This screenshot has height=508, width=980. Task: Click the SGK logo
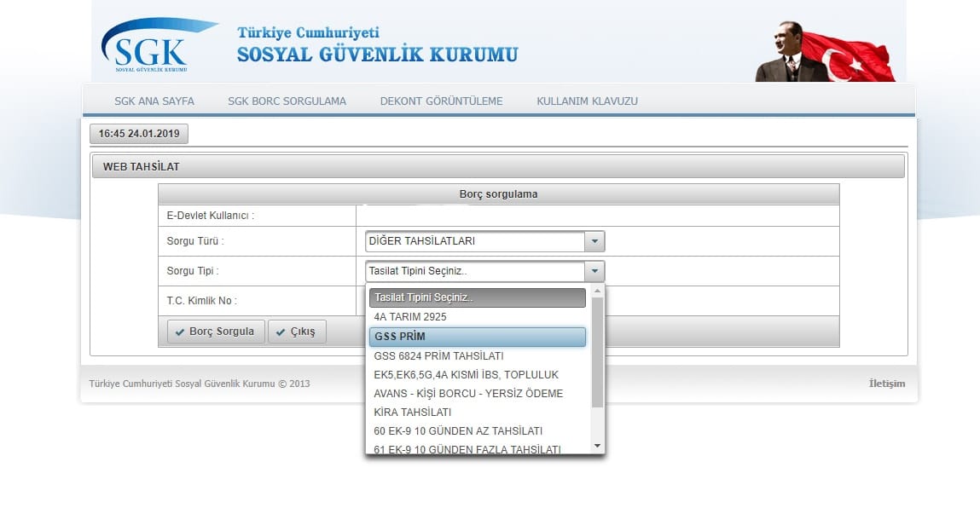click(x=145, y=48)
